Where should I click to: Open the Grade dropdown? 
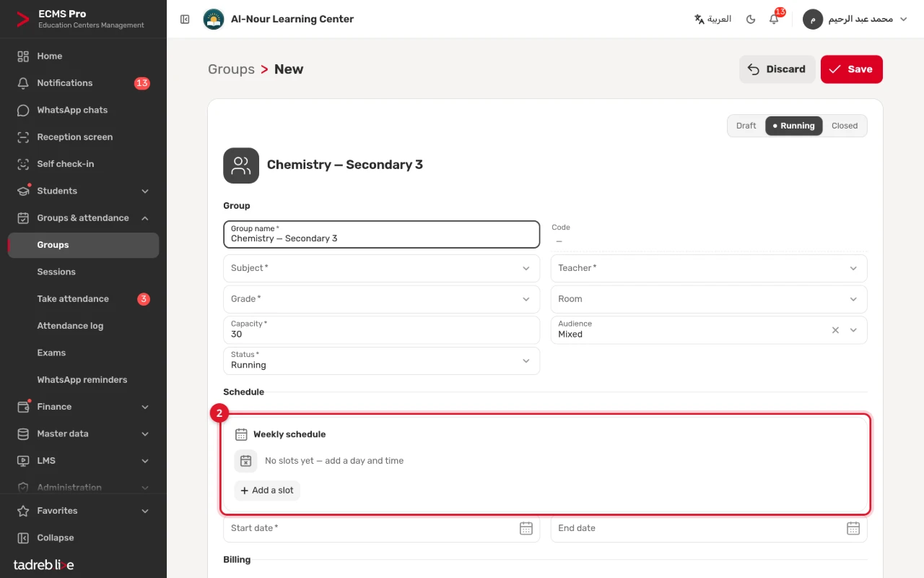click(x=381, y=299)
